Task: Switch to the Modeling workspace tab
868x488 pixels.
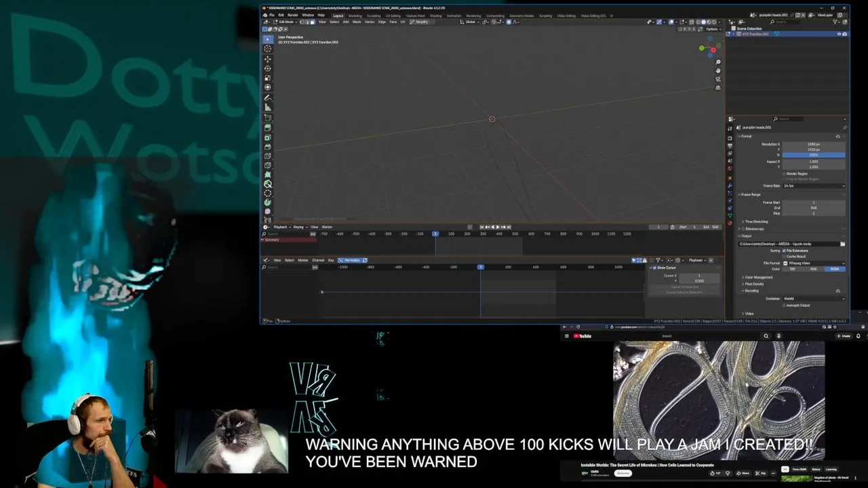Action: point(355,16)
